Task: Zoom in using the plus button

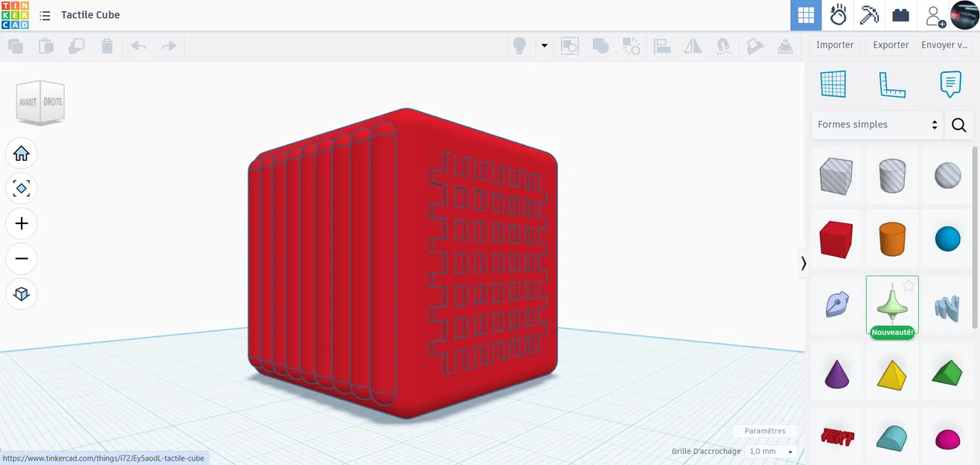Action: (x=22, y=223)
